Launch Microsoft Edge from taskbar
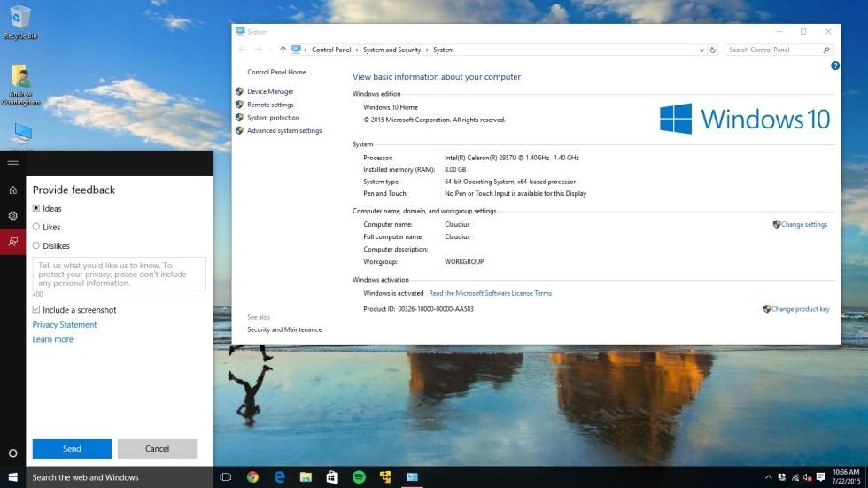868x488 pixels. 279,477
